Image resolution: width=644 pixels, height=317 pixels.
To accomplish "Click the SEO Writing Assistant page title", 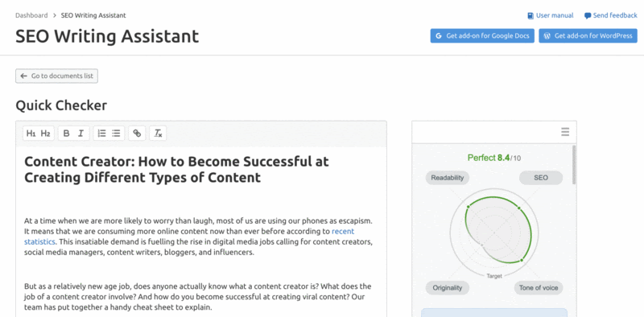I will pos(107,36).
